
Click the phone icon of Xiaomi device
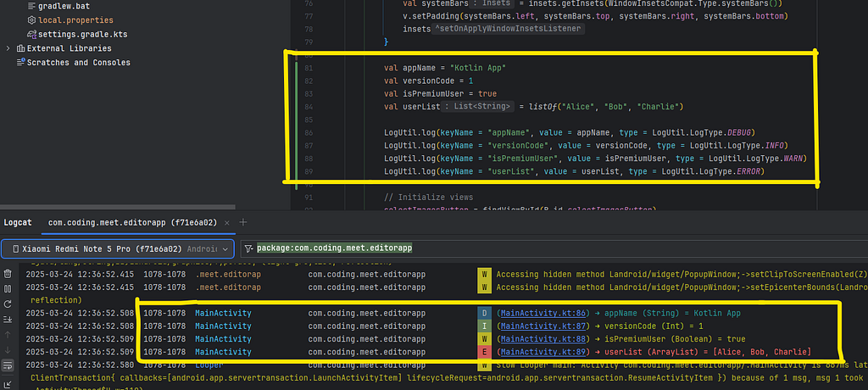pos(16,248)
